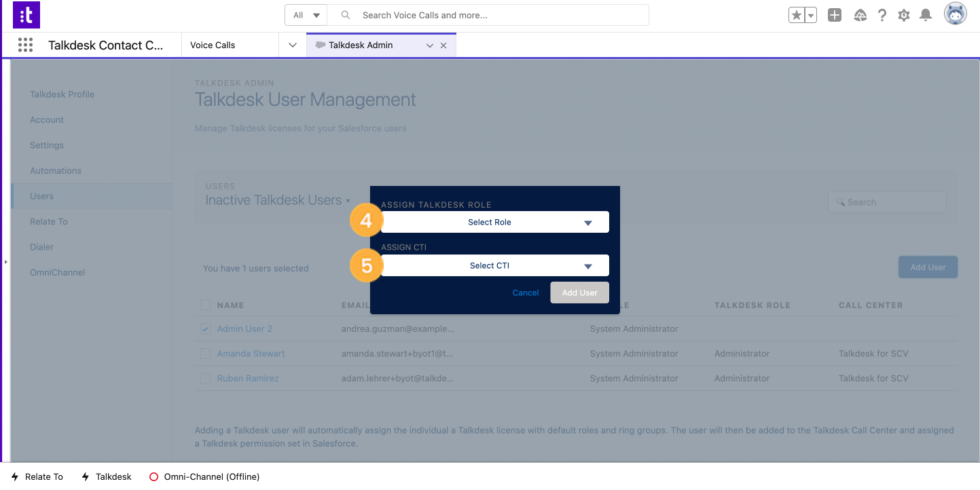Open Dialer in the sidebar

pos(41,247)
